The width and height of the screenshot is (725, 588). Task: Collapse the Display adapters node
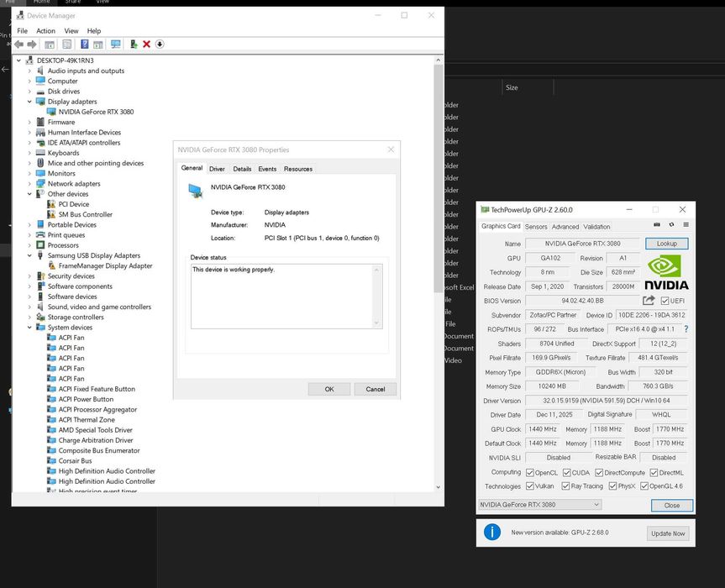[x=29, y=102]
